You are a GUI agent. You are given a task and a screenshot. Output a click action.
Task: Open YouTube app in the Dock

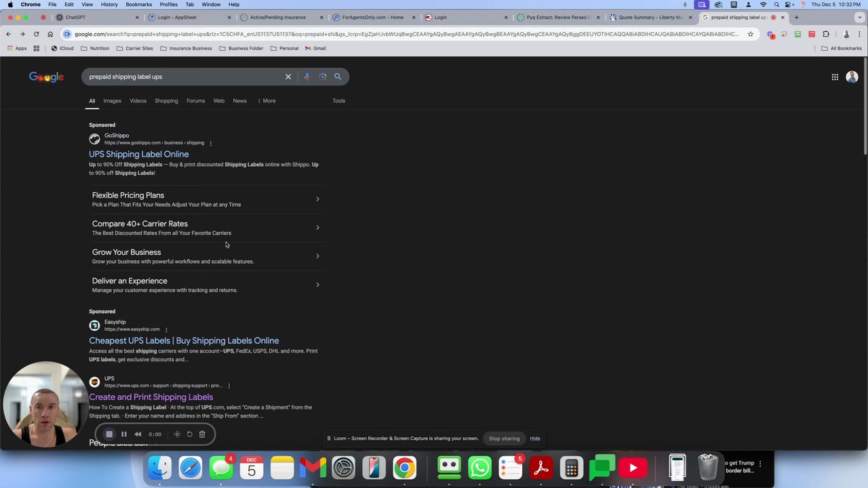pyautogui.click(x=633, y=468)
